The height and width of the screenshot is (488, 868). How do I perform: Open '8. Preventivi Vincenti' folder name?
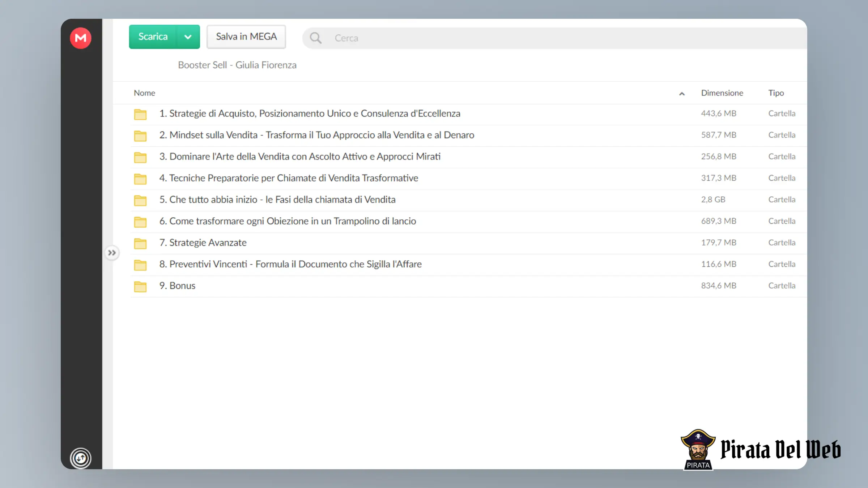pos(290,264)
